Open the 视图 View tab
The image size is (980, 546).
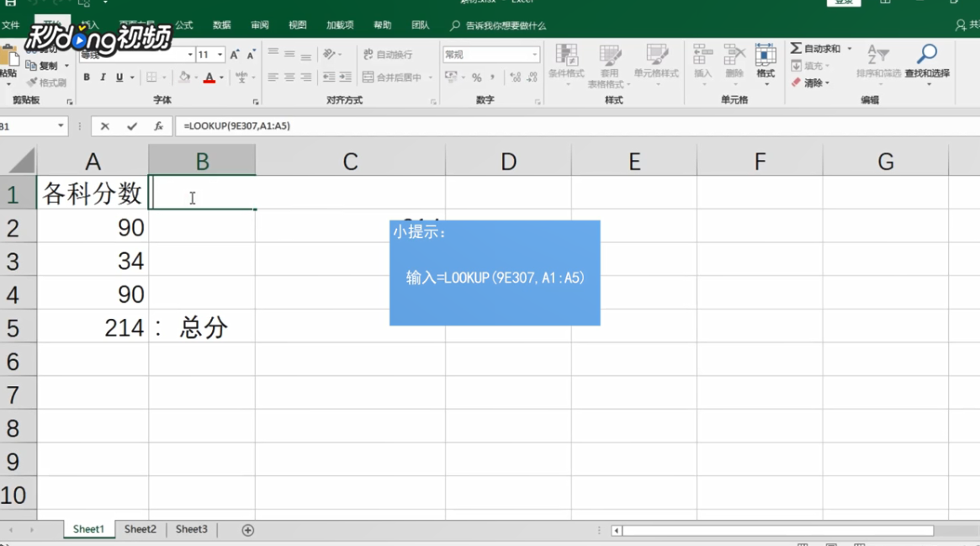298,25
